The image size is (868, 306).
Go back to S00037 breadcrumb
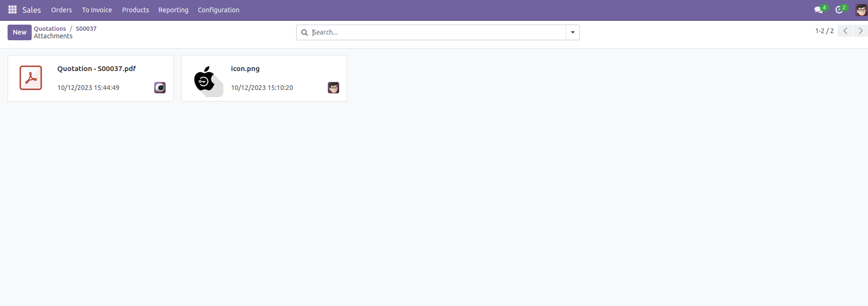(x=86, y=28)
